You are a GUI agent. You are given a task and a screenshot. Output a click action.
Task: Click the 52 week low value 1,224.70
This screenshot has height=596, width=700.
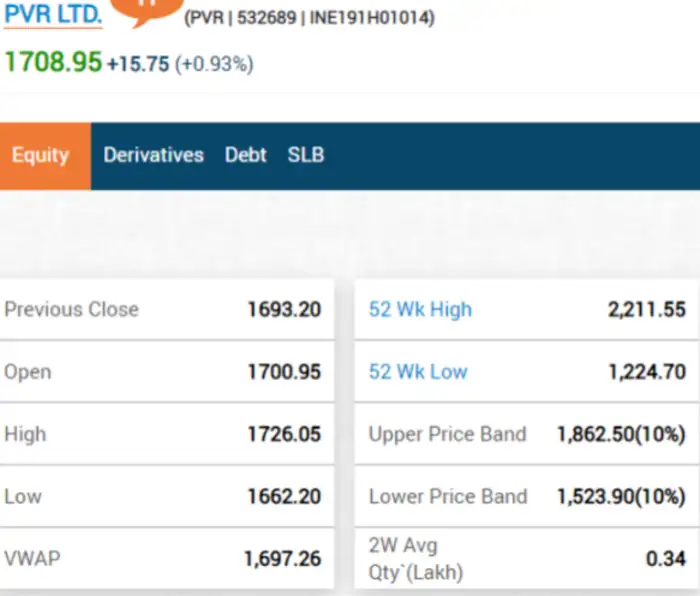[646, 372]
